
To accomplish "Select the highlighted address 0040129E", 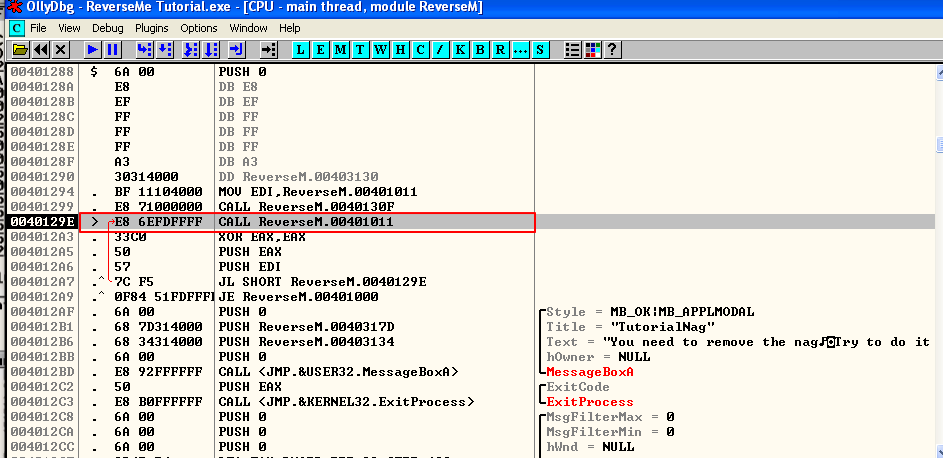I will [42, 222].
